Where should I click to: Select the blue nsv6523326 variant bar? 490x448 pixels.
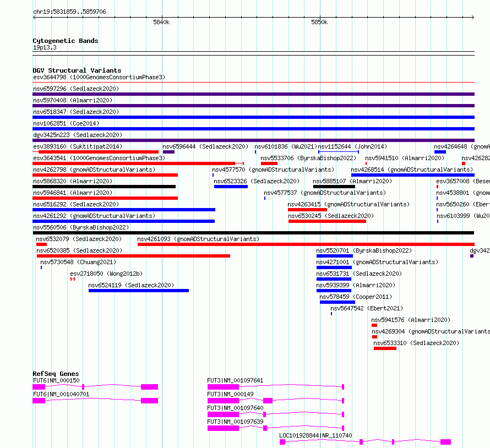pos(231,187)
